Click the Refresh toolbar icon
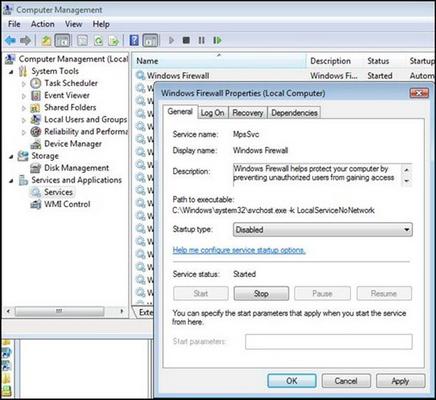The image size is (436, 400). click(99, 41)
